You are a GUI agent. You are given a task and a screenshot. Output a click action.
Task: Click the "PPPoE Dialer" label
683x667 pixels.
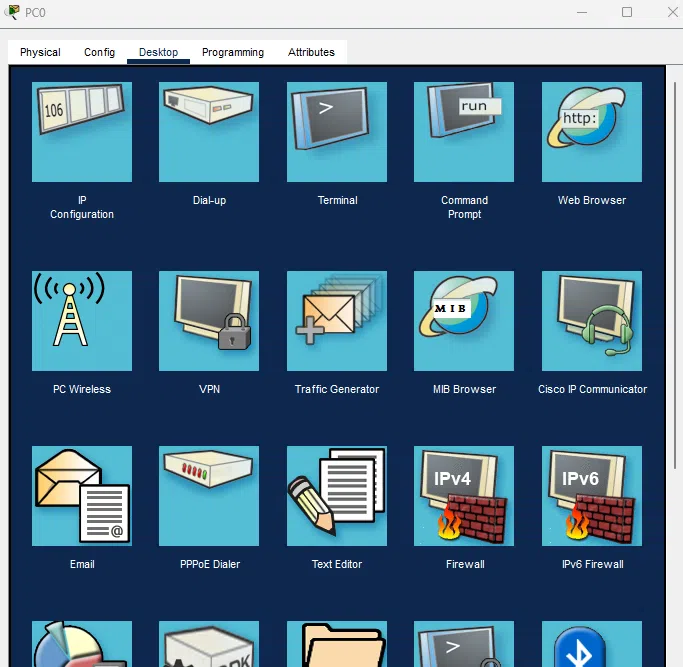pos(210,564)
